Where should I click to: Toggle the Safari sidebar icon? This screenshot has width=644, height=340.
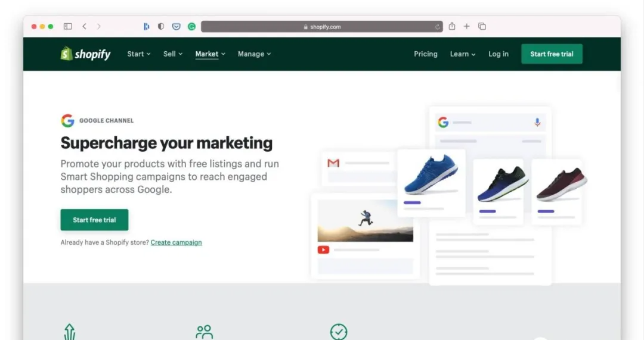tap(68, 26)
